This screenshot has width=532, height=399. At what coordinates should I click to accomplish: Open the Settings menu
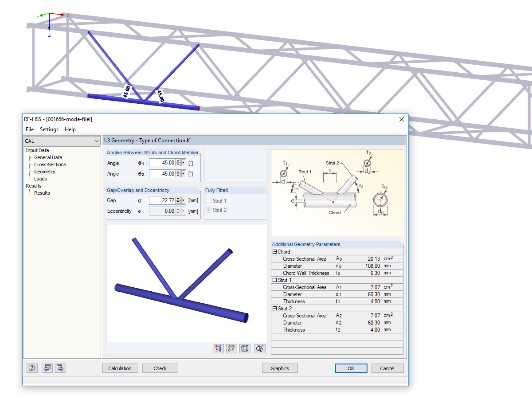(49, 129)
